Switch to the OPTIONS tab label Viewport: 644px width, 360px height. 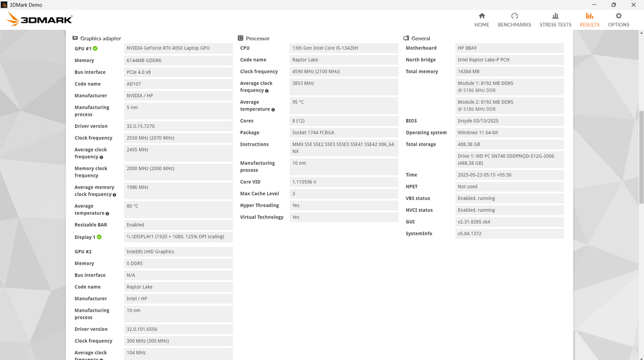tap(618, 24)
